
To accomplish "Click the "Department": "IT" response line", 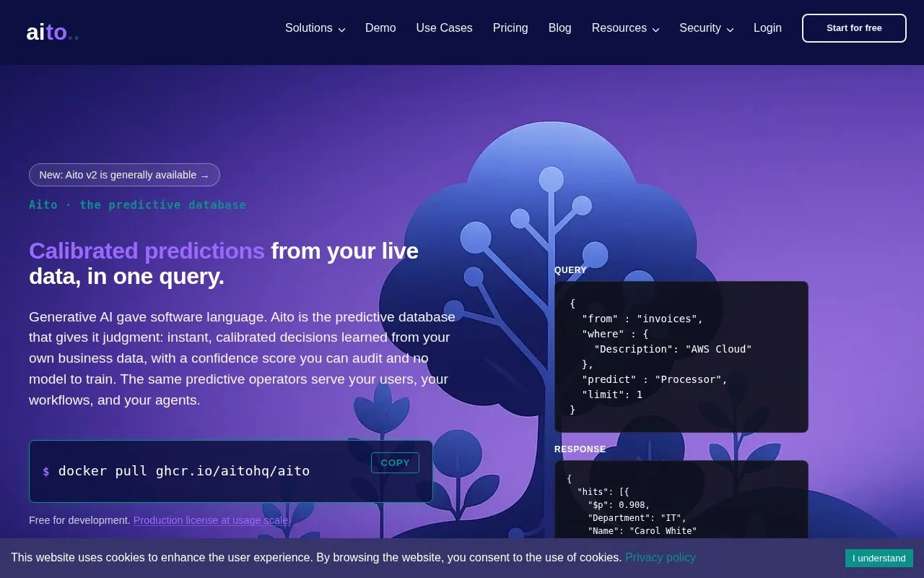I will (637, 518).
